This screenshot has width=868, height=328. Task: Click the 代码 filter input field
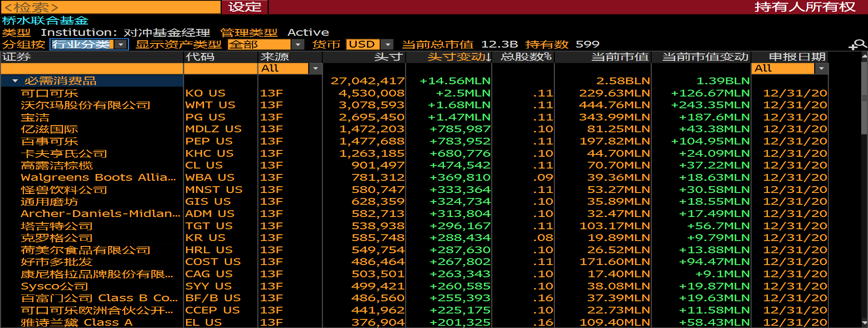coord(220,68)
